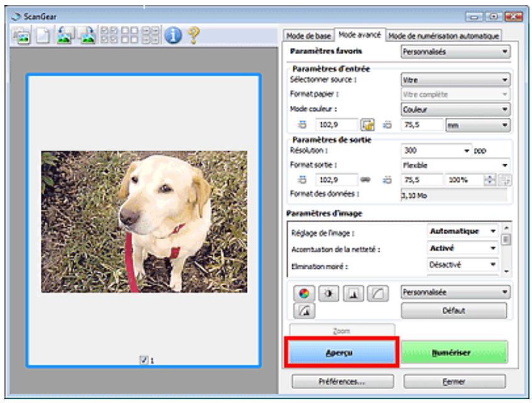Click the Aperçu button
Viewport: 532px width, 403px height.
coord(342,353)
